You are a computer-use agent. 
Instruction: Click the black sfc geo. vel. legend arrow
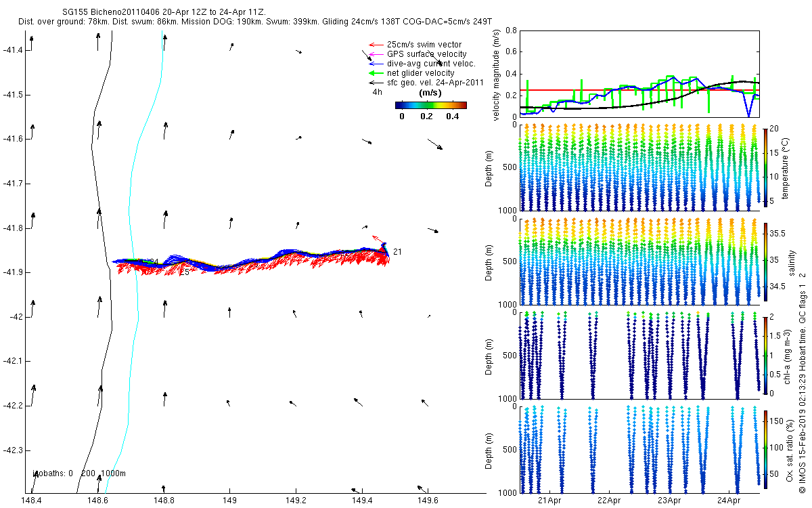(x=376, y=83)
